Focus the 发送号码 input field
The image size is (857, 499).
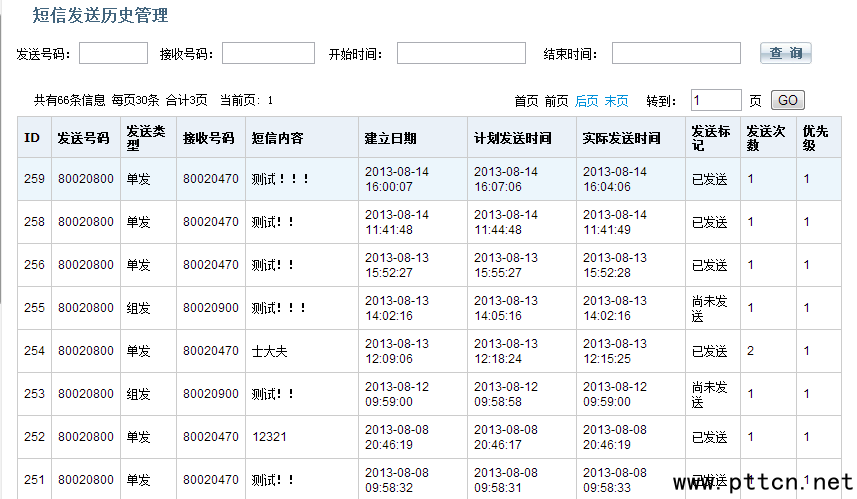(113, 53)
